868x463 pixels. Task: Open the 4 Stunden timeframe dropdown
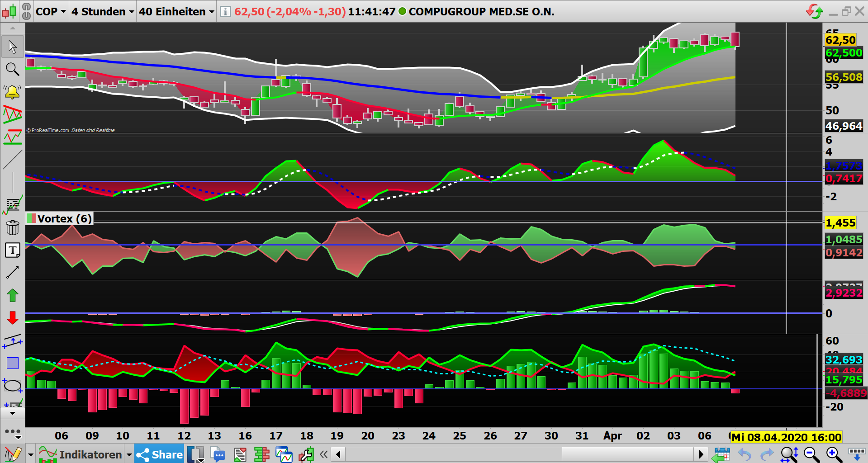102,12
